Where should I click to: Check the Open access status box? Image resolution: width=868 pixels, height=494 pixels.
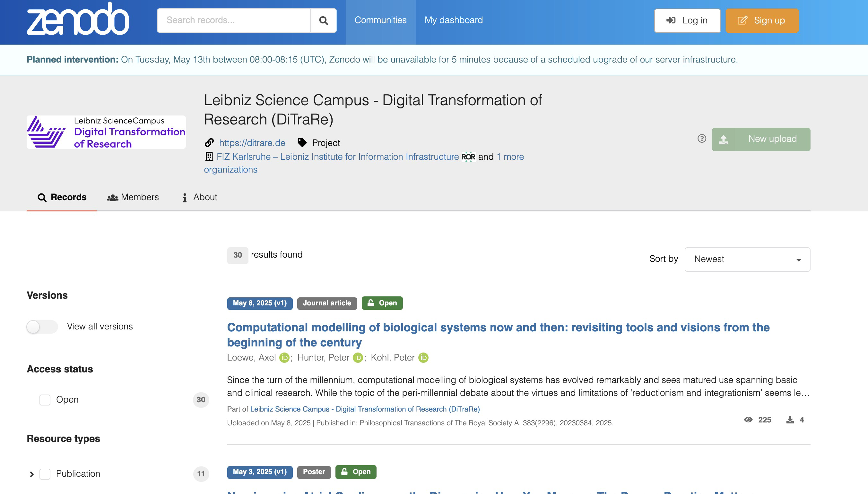45,400
